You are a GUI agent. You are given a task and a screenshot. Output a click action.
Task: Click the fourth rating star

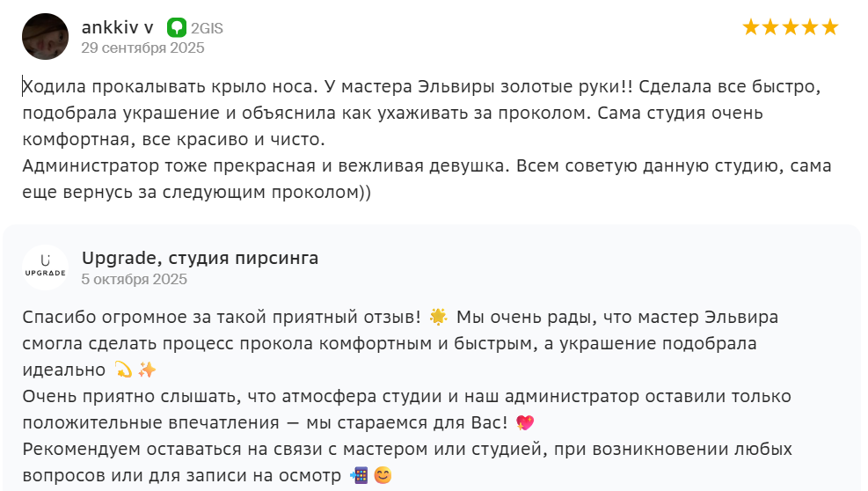click(810, 27)
